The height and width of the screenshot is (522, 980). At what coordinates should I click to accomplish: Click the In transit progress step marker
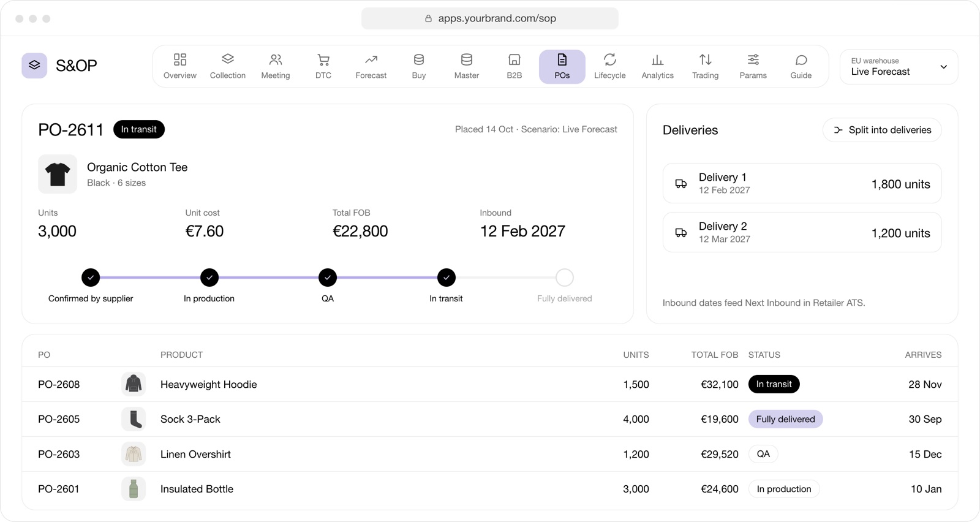point(447,278)
